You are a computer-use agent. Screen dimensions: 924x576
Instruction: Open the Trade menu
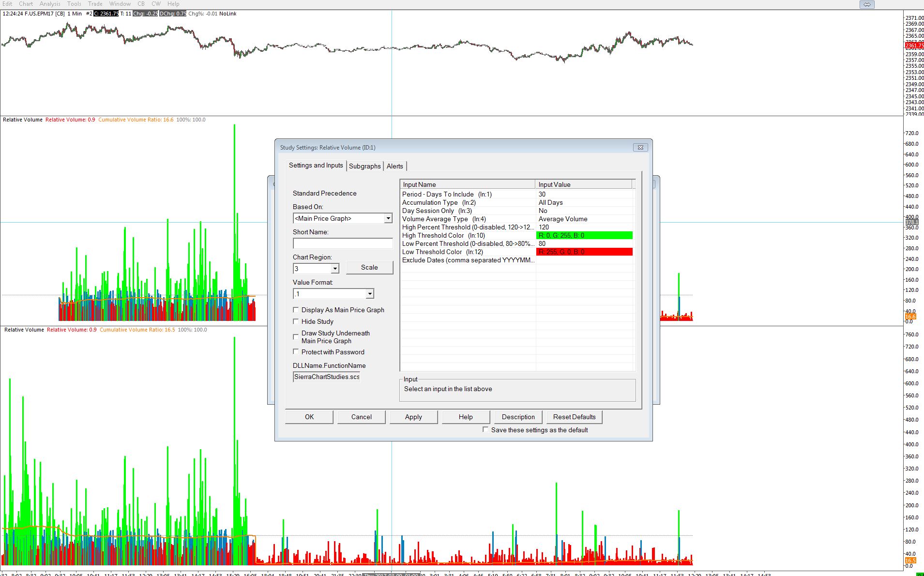(95, 4)
